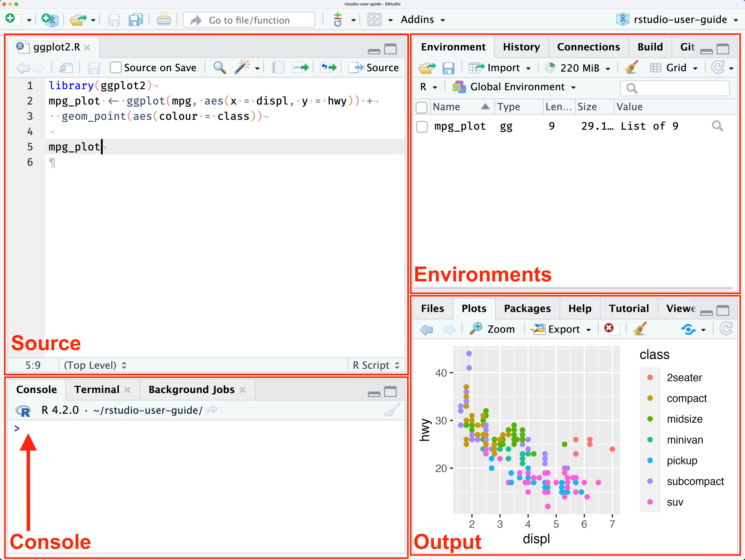The height and width of the screenshot is (560, 745).
Task: Click the Compile Report notebook icon
Action: tap(278, 67)
